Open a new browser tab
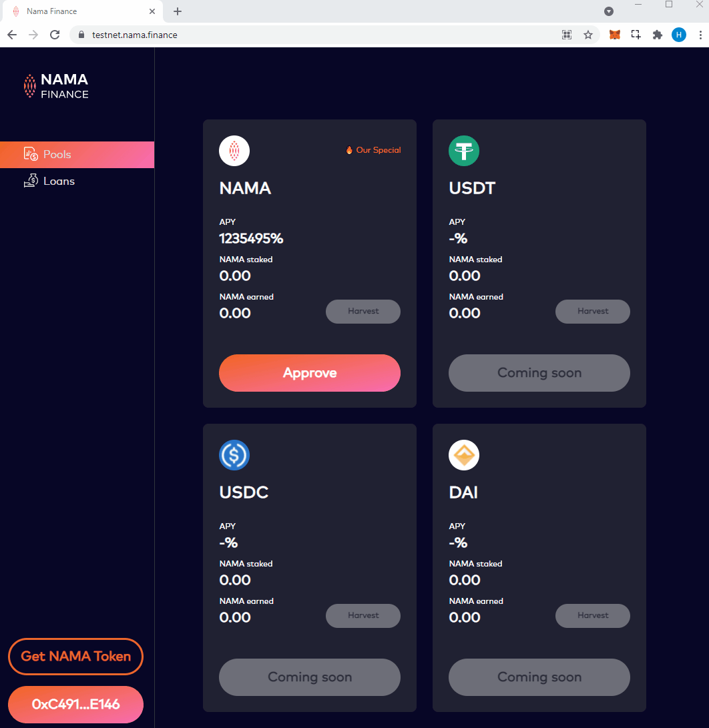Viewport: 709px width, 728px height. [178, 11]
